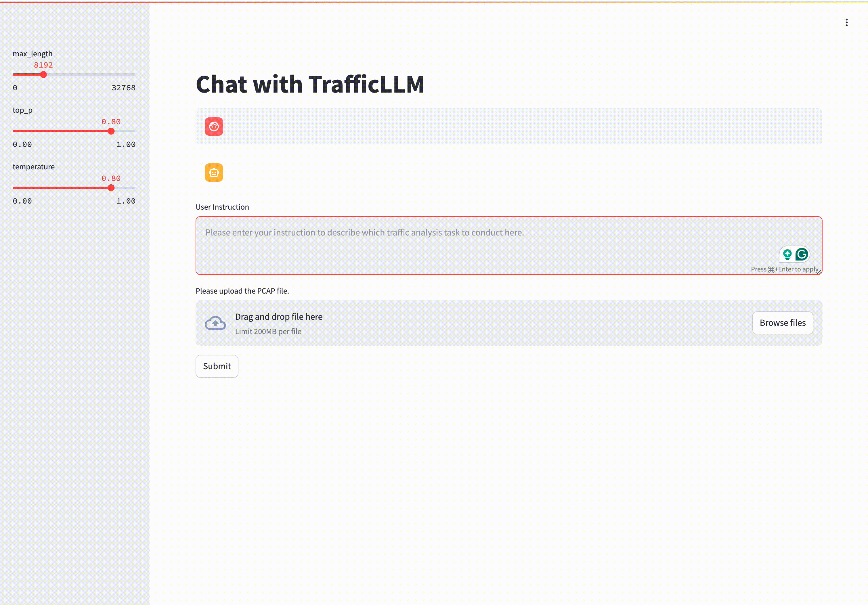This screenshot has height=605, width=868.
Task: Click the Browse files button
Action: [x=783, y=323]
